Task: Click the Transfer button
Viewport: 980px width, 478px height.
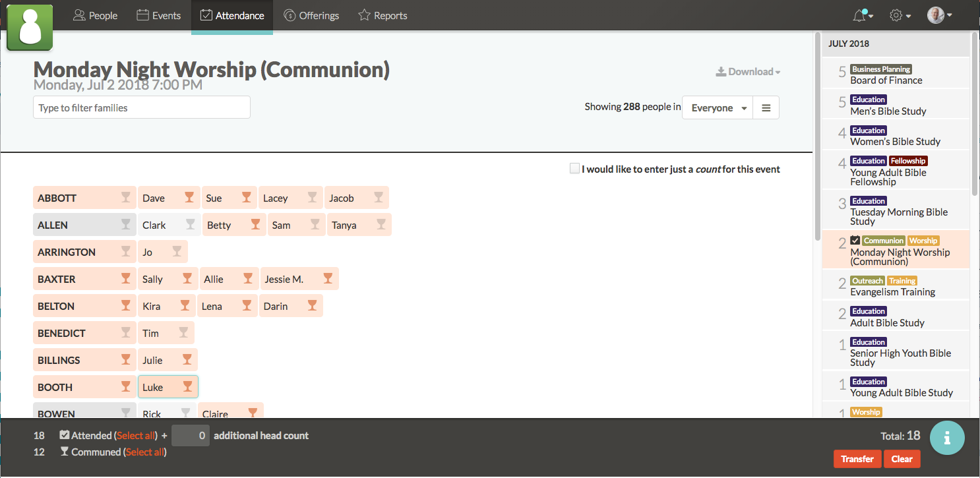Action: tap(857, 459)
